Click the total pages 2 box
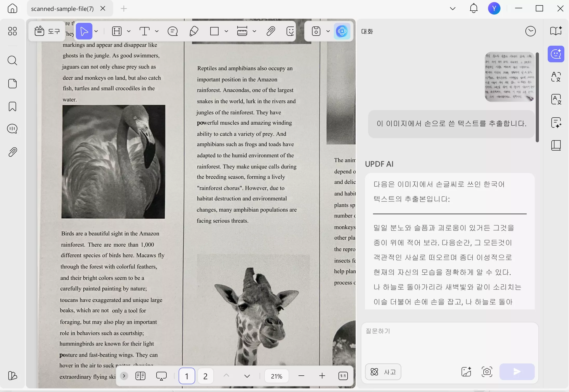 click(x=205, y=376)
